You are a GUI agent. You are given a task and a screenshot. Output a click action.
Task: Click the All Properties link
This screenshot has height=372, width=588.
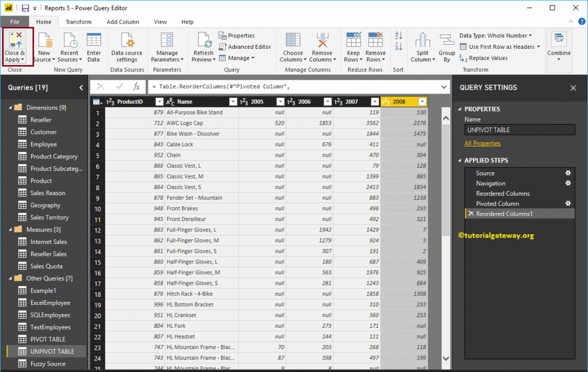(x=483, y=143)
